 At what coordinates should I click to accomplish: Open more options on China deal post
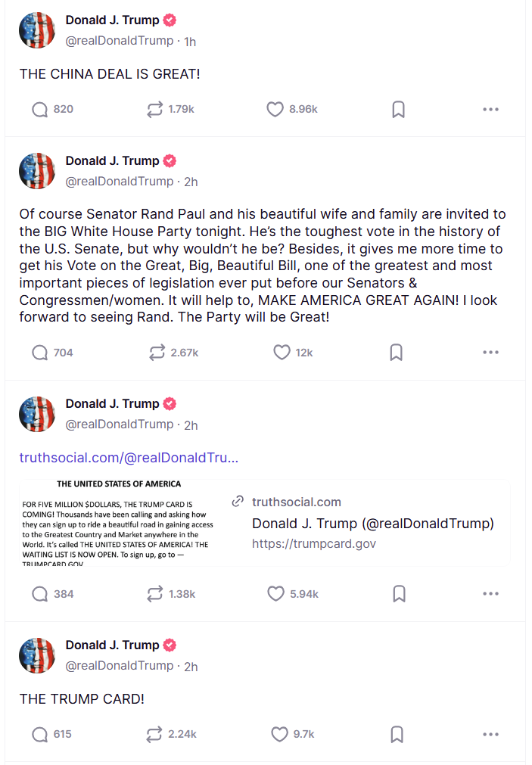pos(490,109)
